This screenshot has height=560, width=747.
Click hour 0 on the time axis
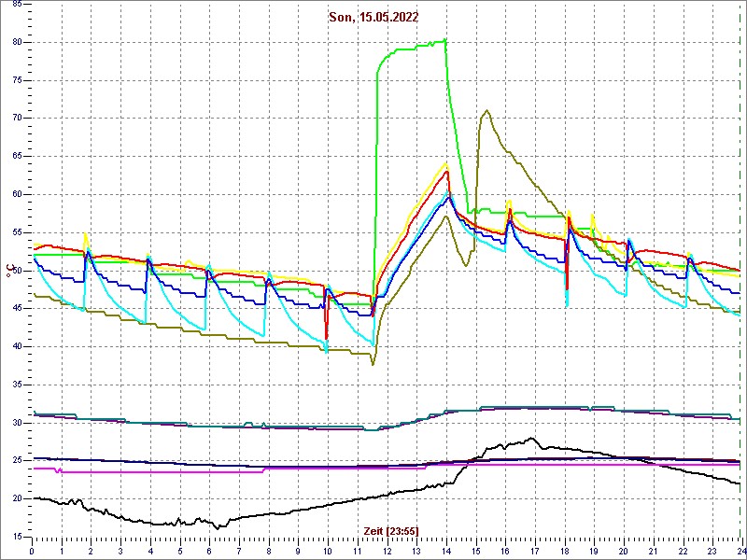[32, 551]
